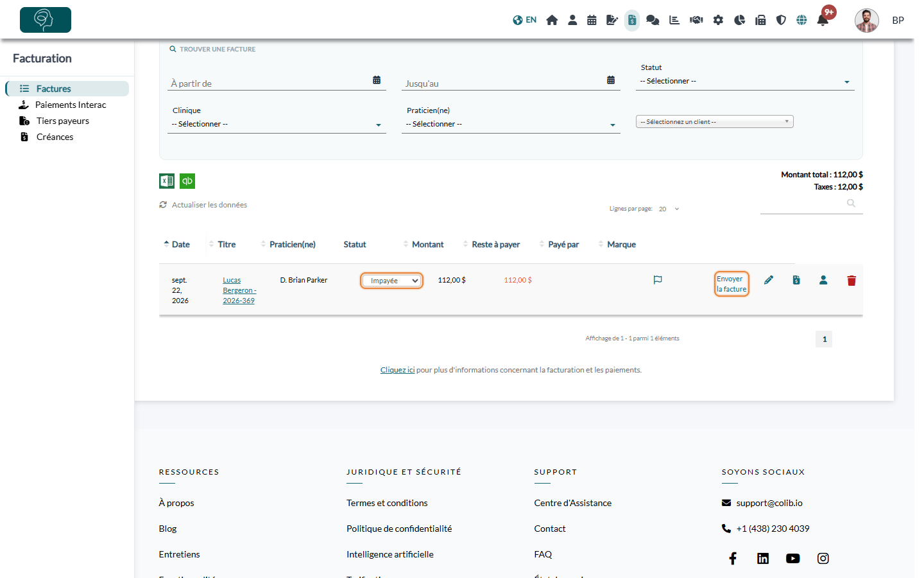Click the flag icon in invoice row
Image resolution: width=924 pixels, height=578 pixels.
pos(658,280)
